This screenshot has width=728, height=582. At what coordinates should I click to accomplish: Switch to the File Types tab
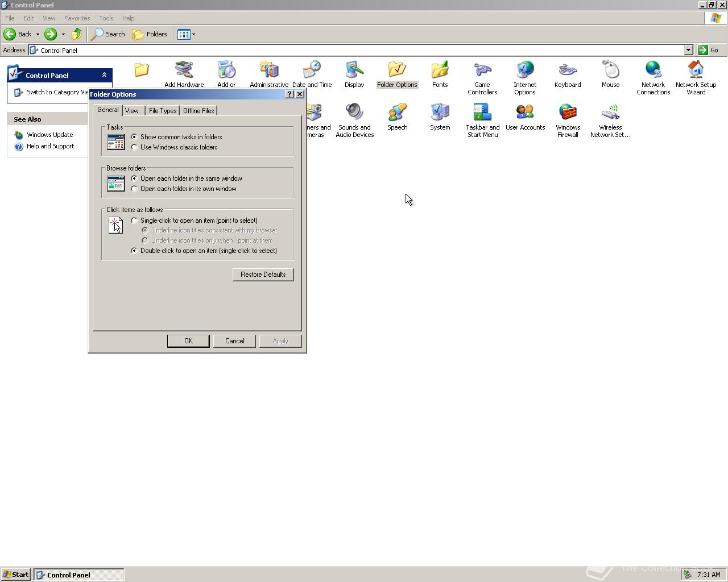[163, 111]
